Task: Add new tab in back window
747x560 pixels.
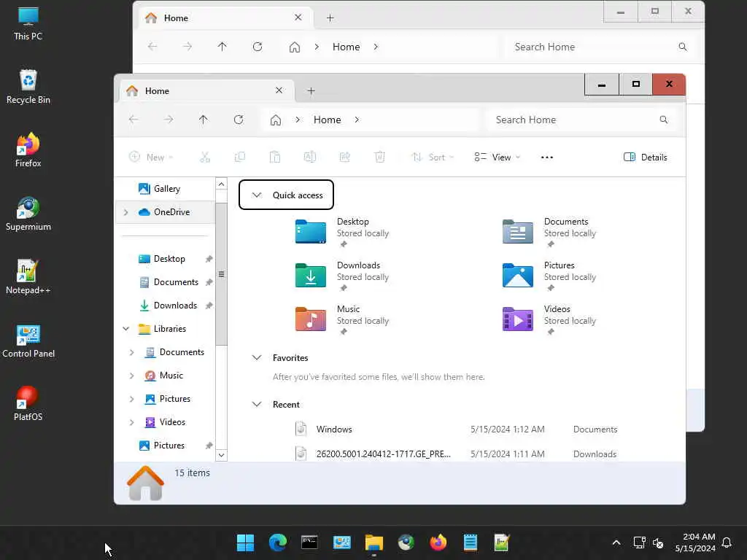Action: (330, 18)
